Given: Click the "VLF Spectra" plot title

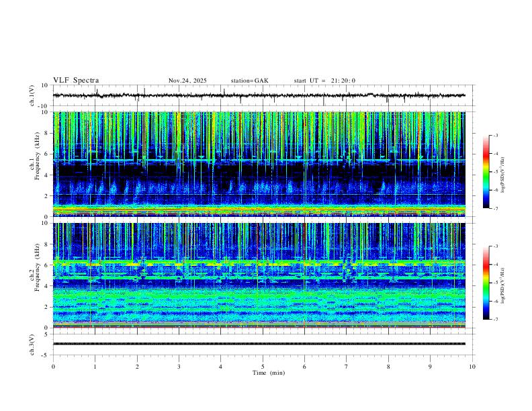Looking at the screenshot, I should (76, 81).
